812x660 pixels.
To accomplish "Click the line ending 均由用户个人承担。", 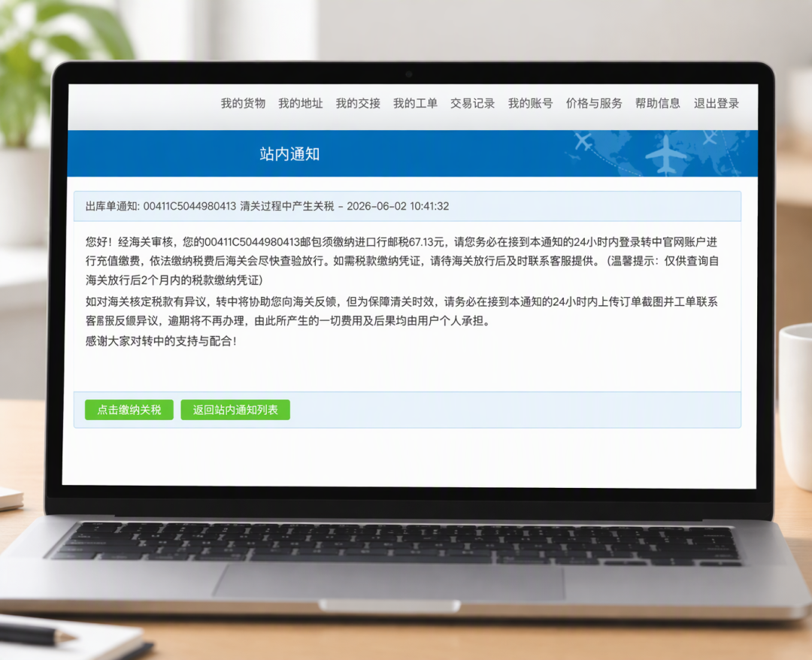I will tap(288, 321).
